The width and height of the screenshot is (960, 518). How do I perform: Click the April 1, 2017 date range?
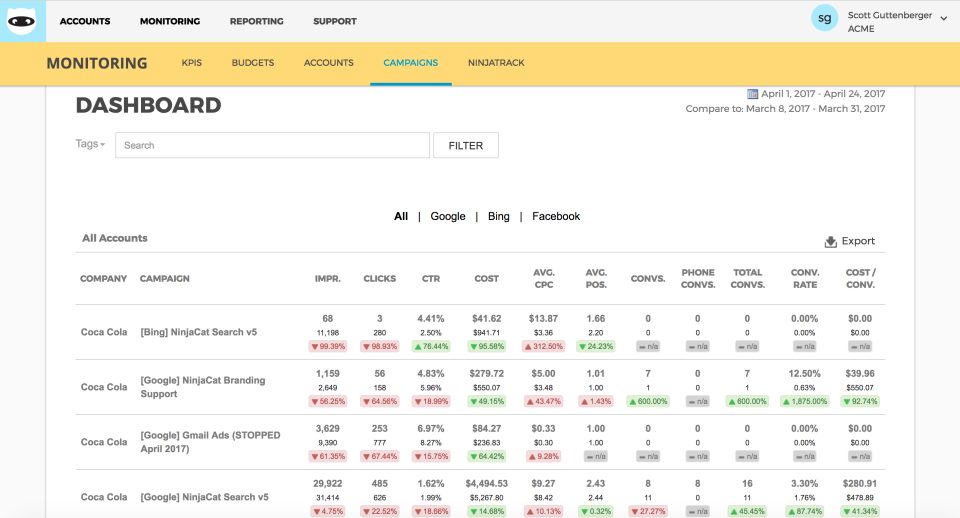click(823, 94)
